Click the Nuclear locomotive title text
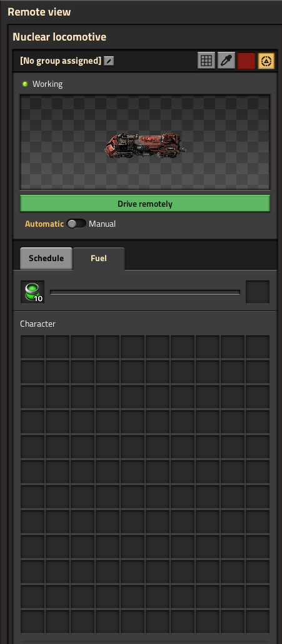Image resolution: width=282 pixels, height=644 pixels. (x=59, y=37)
